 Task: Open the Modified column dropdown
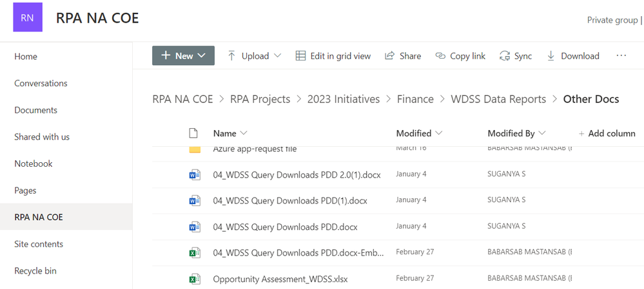click(x=438, y=133)
